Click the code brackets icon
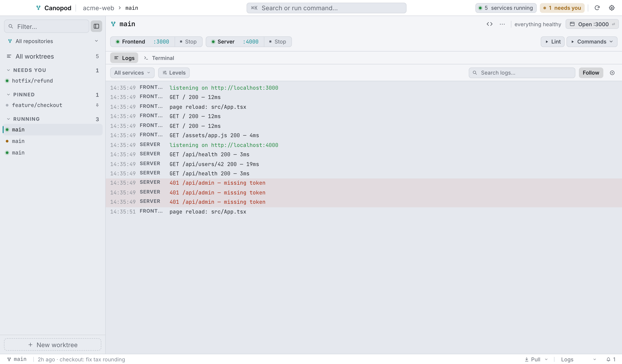This screenshot has width=622, height=364. coord(489,24)
